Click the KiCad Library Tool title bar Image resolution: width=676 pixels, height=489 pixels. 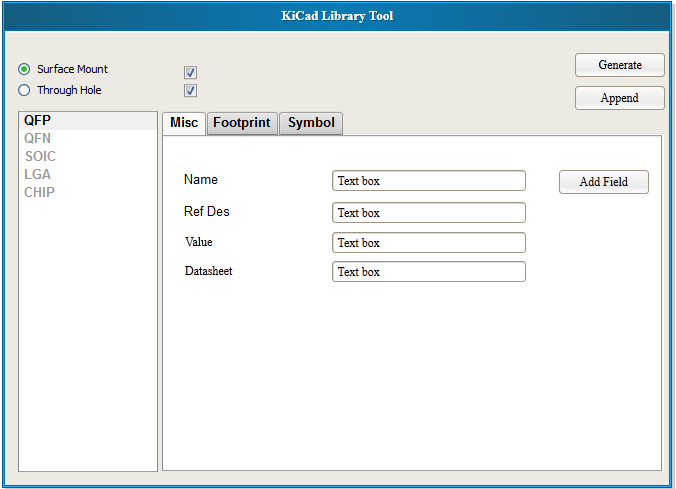point(337,16)
